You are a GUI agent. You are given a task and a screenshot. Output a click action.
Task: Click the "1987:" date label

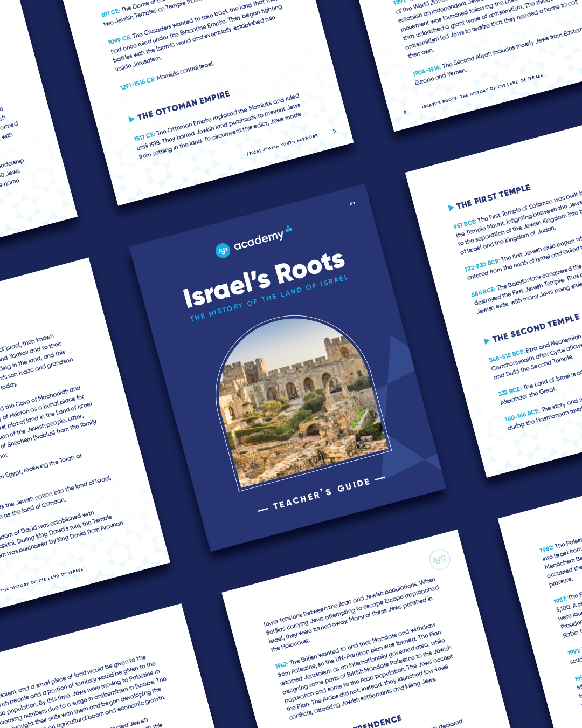tap(559, 599)
